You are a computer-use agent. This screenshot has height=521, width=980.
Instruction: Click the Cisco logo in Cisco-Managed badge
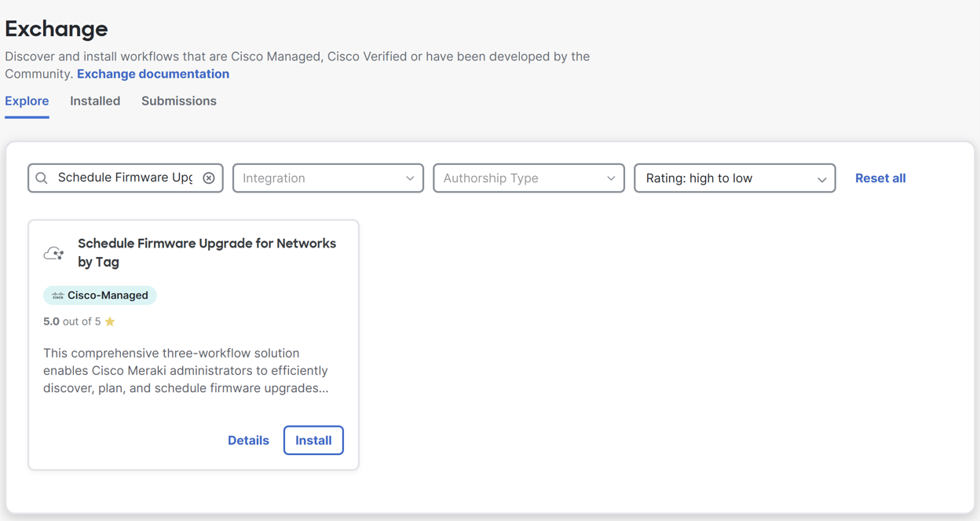click(57, 295)
